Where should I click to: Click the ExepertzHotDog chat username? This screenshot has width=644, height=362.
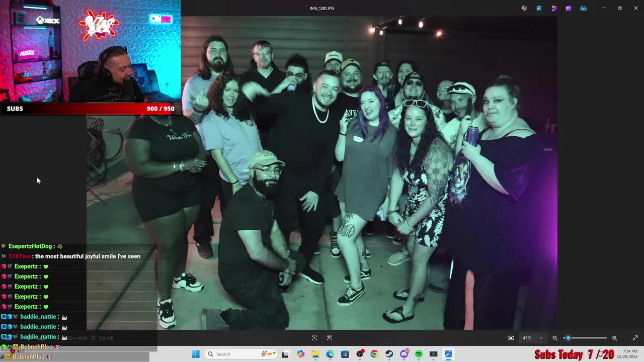(x=30, y=246)
